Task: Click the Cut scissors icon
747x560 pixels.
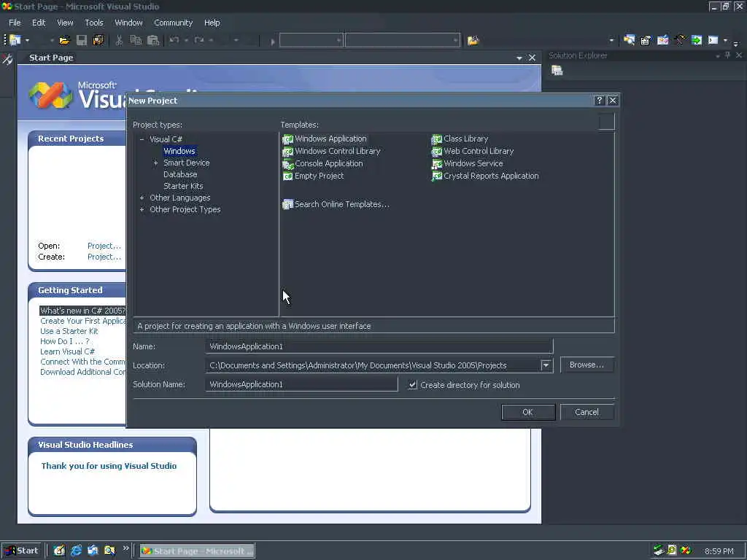Action: click(119, 41)
